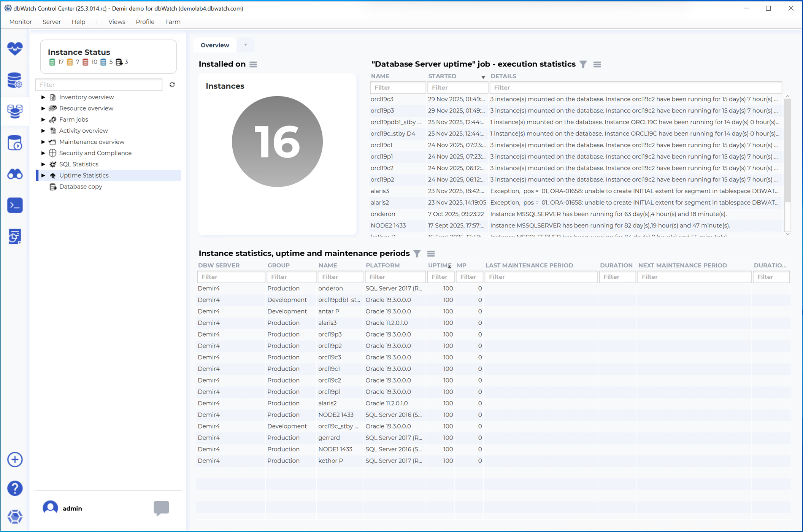This screenshot has height=532, width=803.
Task: Expand the Security and Compliance node
Action: pyautogui.click(x=43, y=153)
